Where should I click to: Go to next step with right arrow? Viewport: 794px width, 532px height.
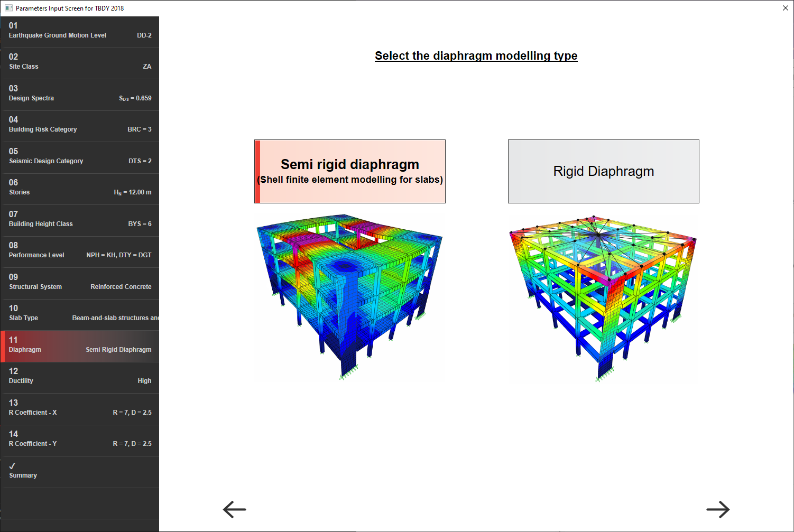pyautogui.click(x=718, y=509)
